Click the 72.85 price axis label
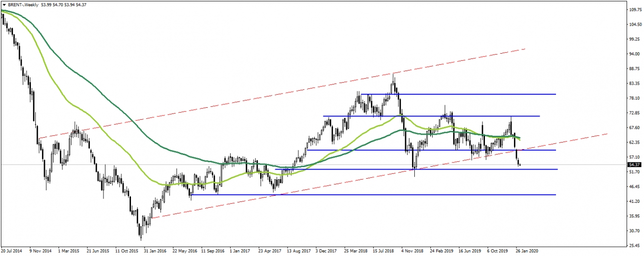The image size is (644, 256). 635,113
